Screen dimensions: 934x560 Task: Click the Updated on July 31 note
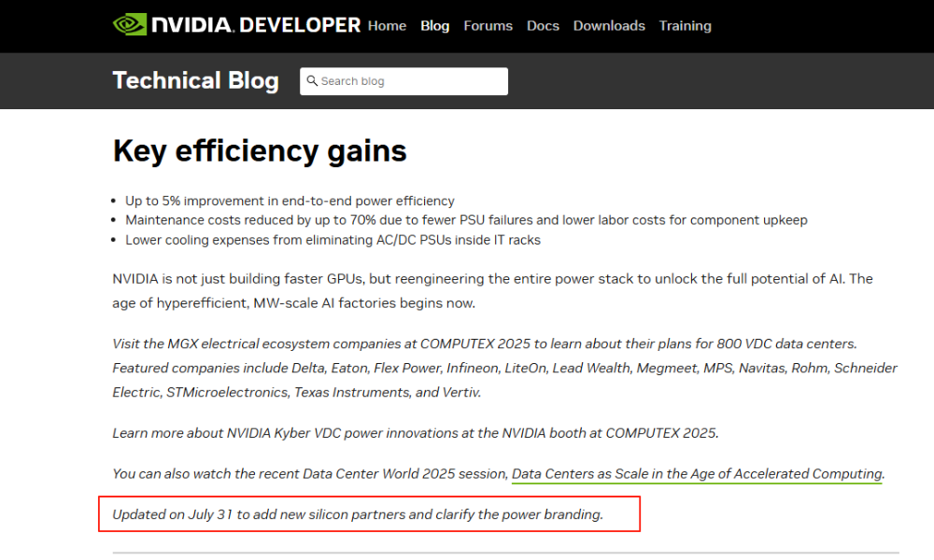(x=358, y=514)
